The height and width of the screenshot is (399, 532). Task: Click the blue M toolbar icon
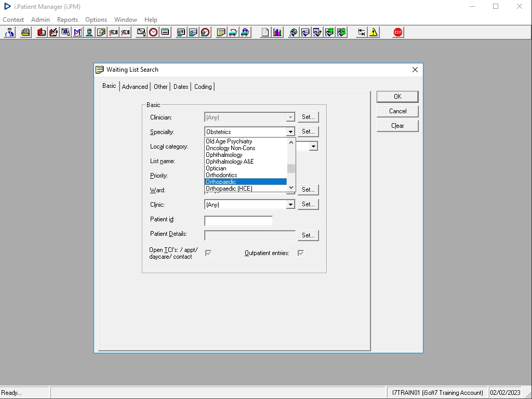point(77,32)
